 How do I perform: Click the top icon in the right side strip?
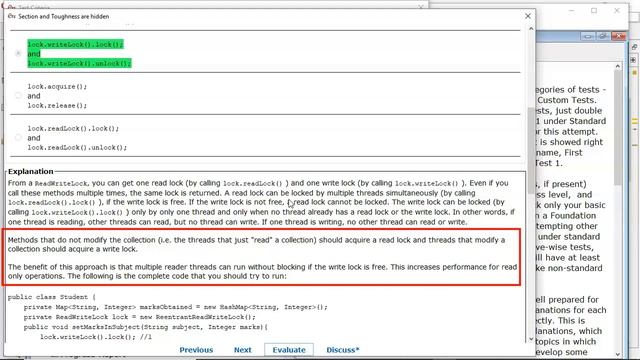point(634,47)
